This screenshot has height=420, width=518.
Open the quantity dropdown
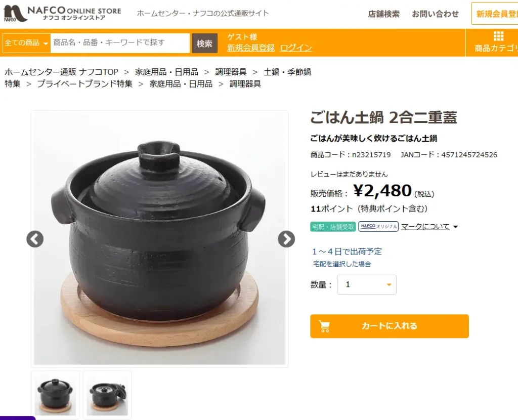coord(367,284)
